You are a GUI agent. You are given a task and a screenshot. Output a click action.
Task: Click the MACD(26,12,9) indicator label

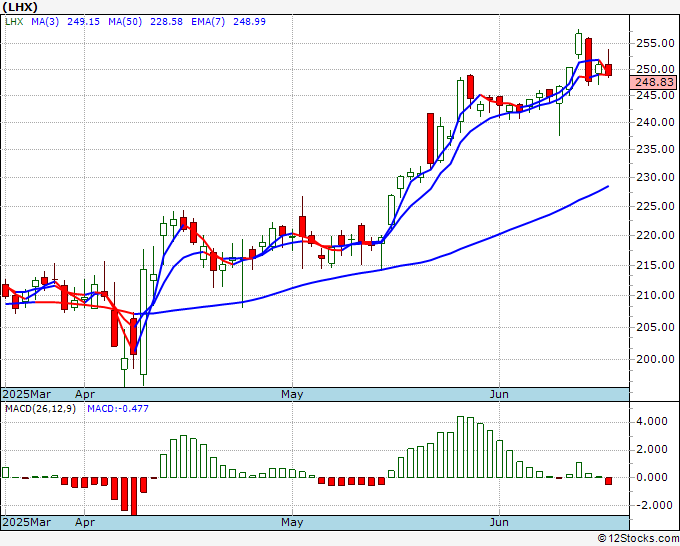pos(40,409)
